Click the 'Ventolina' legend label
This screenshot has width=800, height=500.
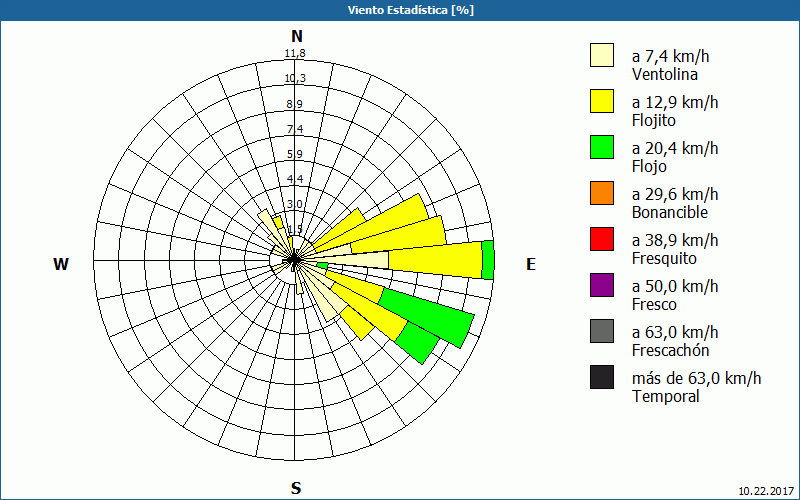pyautogui.click(x=665, y=74)
